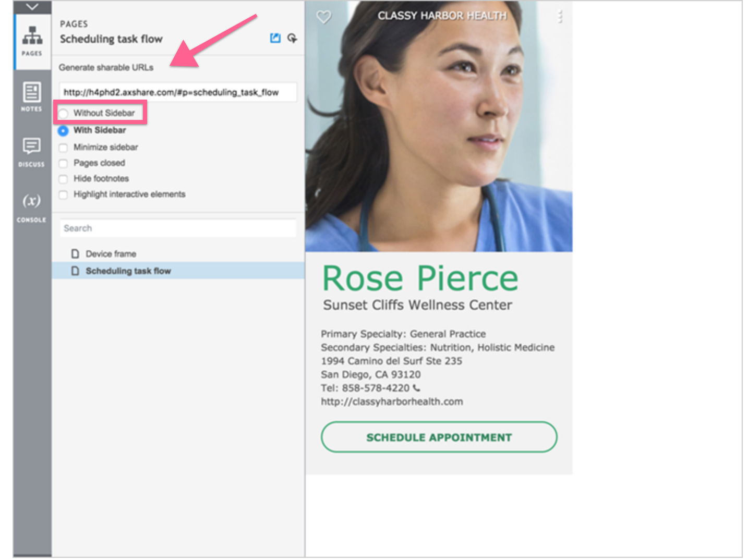This screenshot has width=747, height=560.
Task: Collapse the panel using the top chevron
Action: (x=32, y=7)
